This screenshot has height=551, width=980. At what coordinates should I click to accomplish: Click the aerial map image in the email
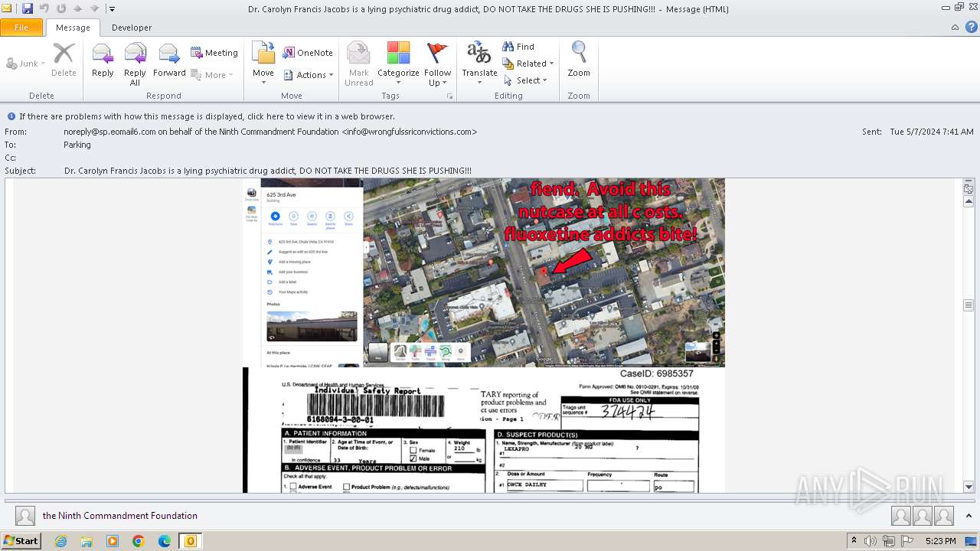pyautogui.click(x=544, y=272)
